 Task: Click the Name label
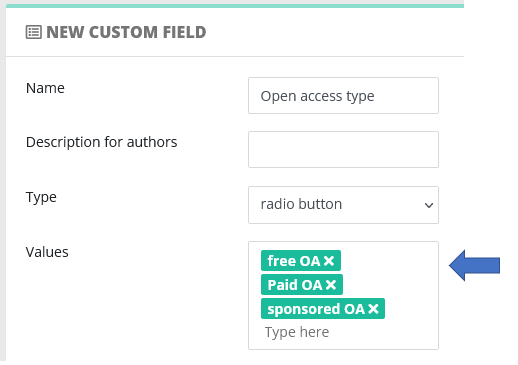point(45,88)
